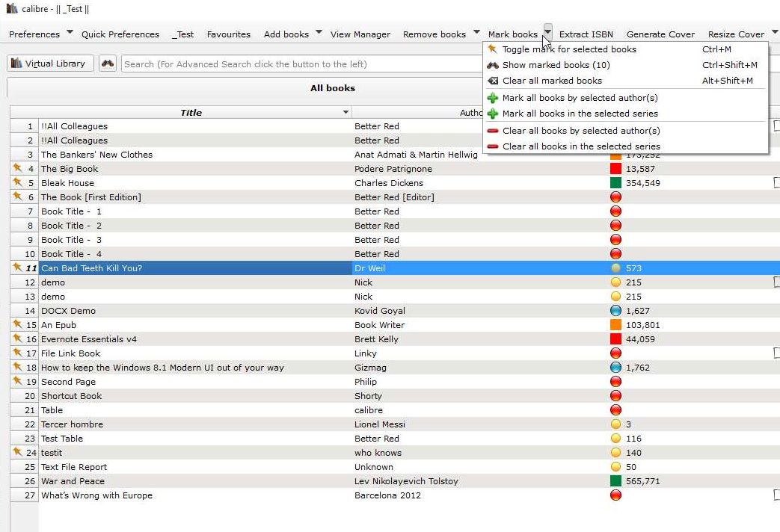Click the pin icon beside Evernote Essentials v4
This screenshot has height=532, width=780.
click(x=17, y=338)
